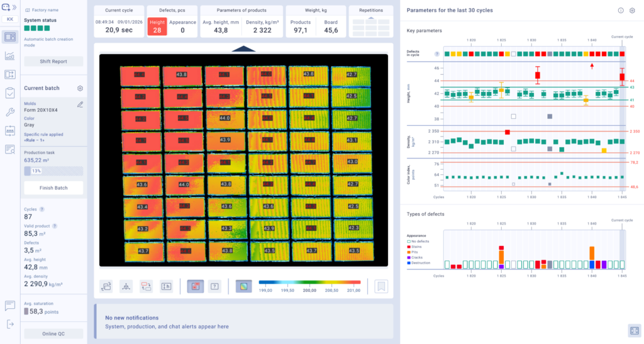
Task: Click the Avg. height, mm value 43,8
Action: (221, 30)
